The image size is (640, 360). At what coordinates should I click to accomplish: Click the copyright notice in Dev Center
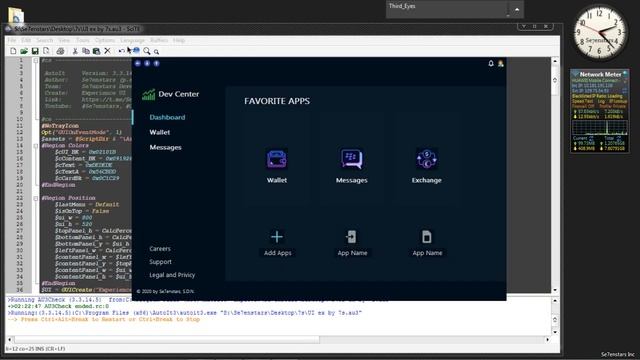tap(165, 291)
